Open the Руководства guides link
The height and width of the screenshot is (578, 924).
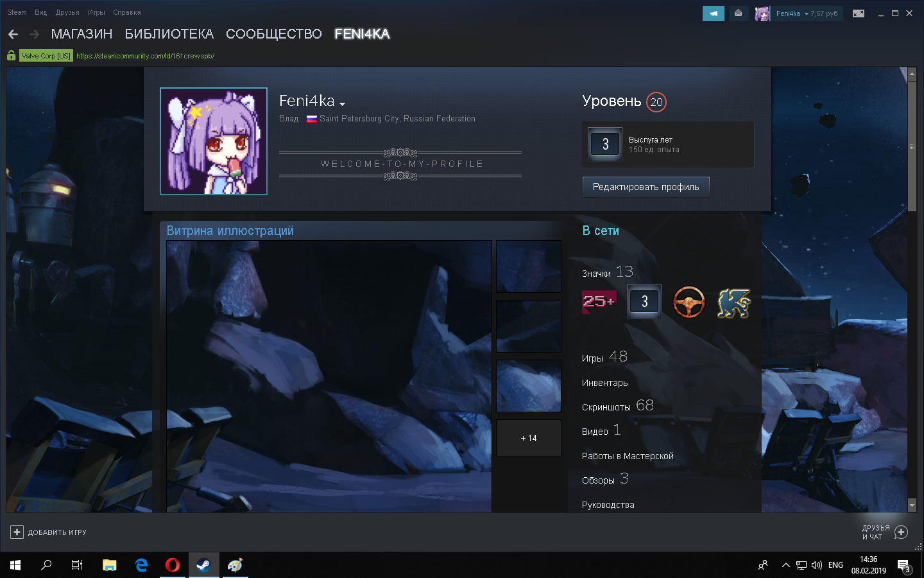[608, 505]
